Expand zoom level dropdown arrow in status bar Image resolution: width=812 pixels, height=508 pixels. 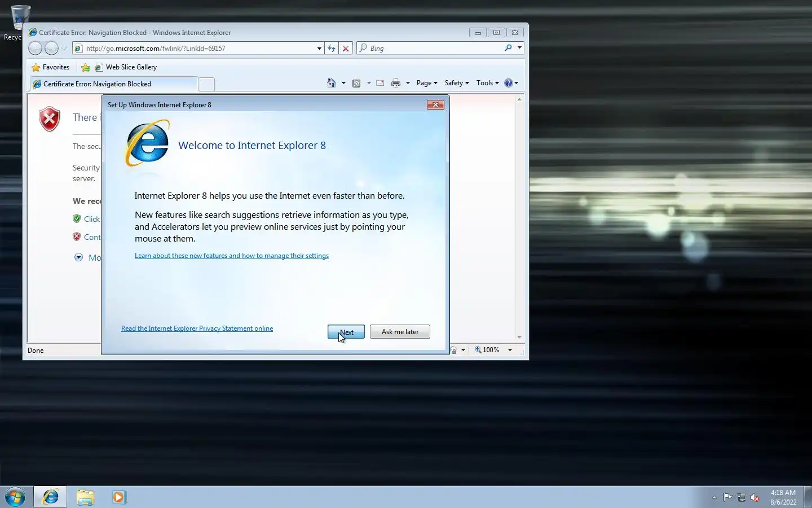[510, 350]
